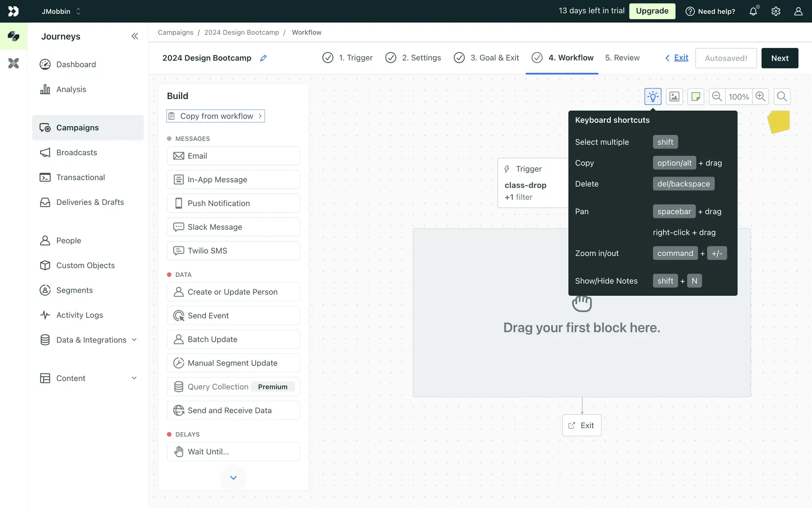Collapse the Journeys sidebar
Screen dimensions: 812x508
[134, 36]
